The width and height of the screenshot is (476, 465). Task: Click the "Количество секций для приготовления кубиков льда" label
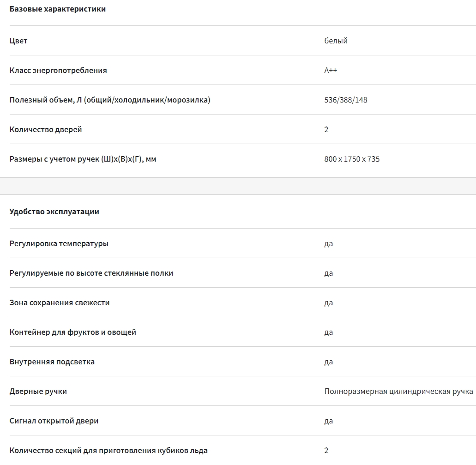[108, 450]
